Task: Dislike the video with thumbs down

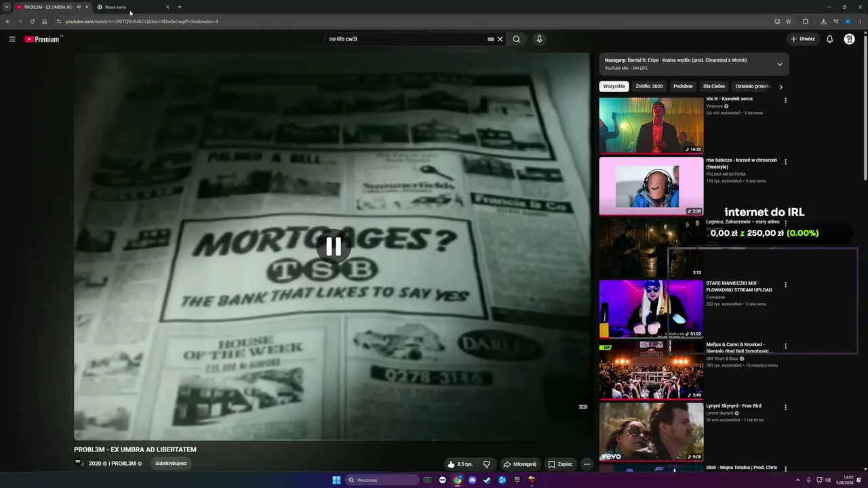Action: point(486,464)
